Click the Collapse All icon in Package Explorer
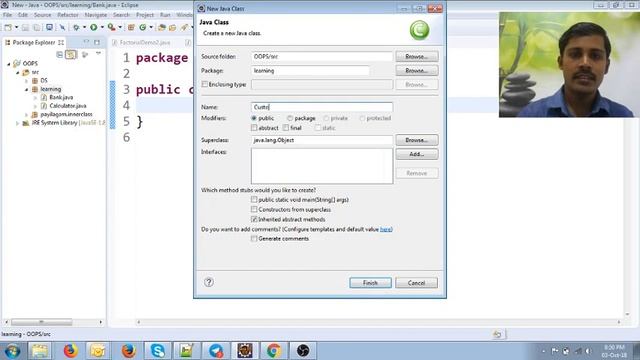 [x=60, y=54]
